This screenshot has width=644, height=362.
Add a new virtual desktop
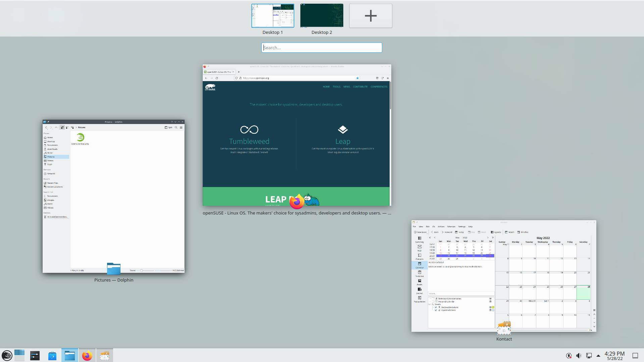pos(370,16)
